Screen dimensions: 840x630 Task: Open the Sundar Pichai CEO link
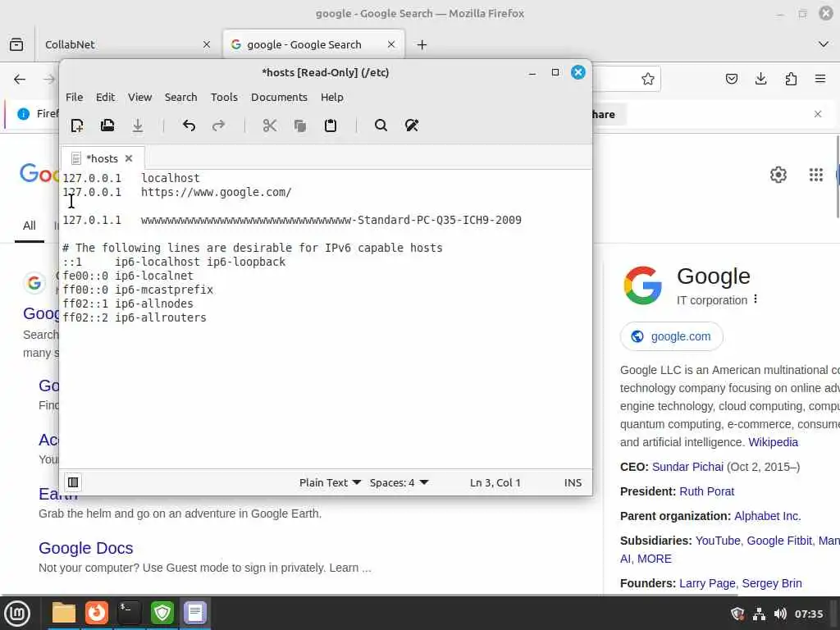click(687, 467)
